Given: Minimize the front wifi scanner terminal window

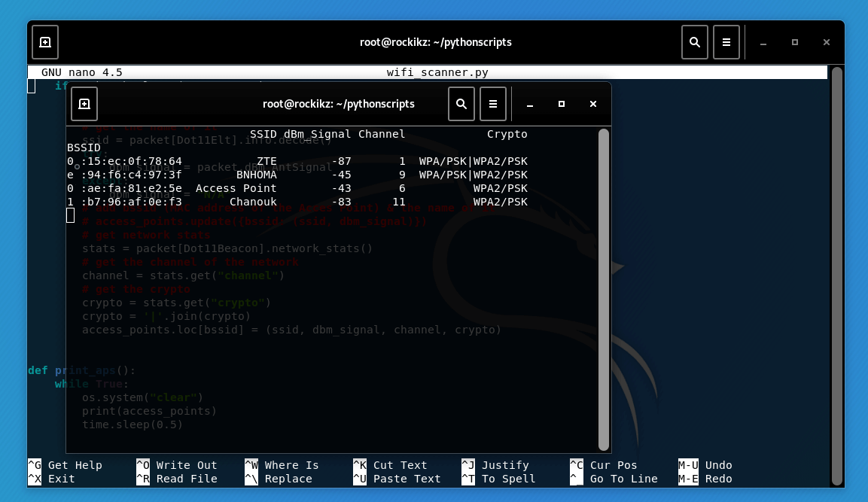Looking at the screenshot, I should click(529, 104).
